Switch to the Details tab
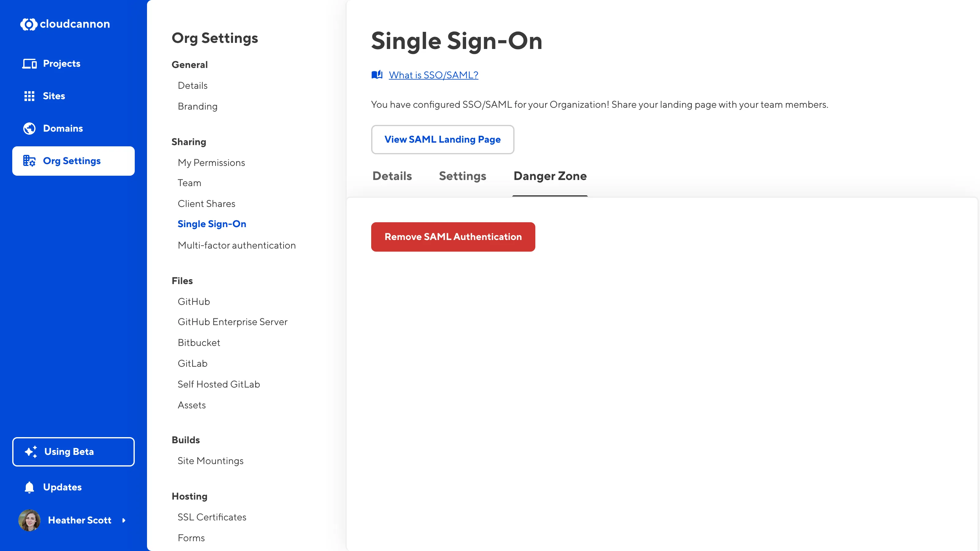 [x=392, y=176]
